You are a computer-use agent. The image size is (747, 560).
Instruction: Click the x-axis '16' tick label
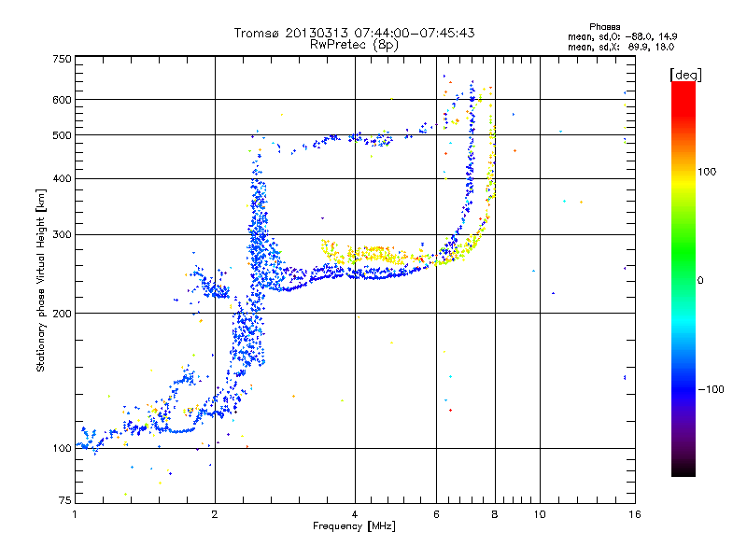click(x=635, y=514)
